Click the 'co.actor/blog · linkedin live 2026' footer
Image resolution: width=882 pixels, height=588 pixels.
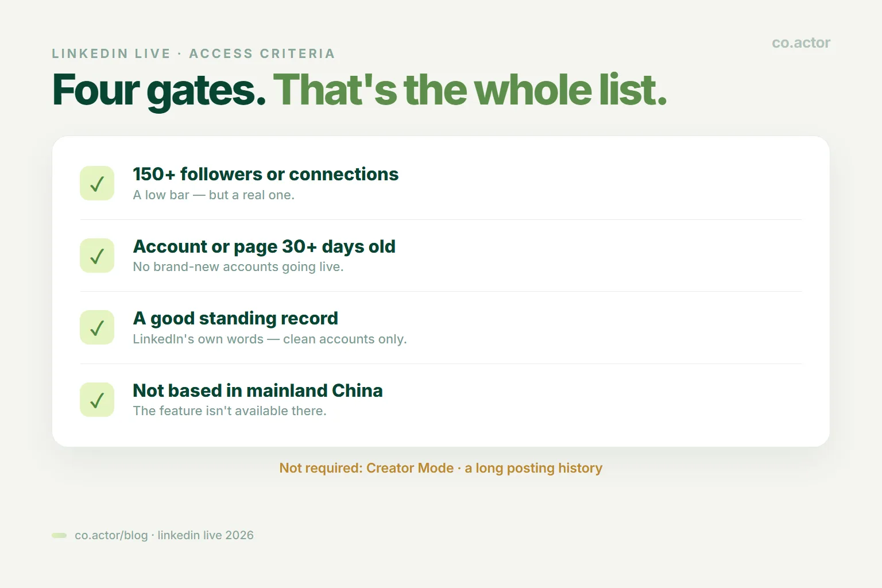(164, 535)
